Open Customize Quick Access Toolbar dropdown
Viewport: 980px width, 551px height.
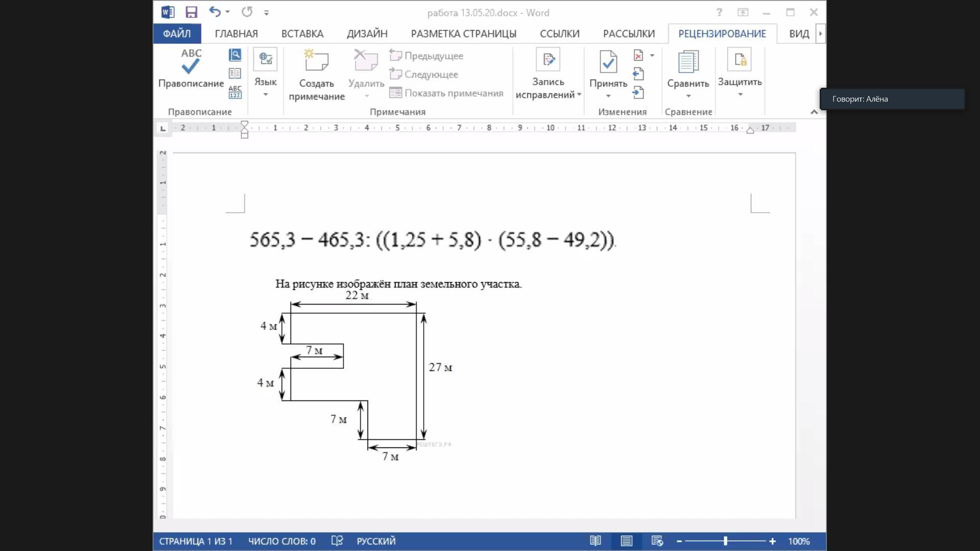[x=266, y=12]
